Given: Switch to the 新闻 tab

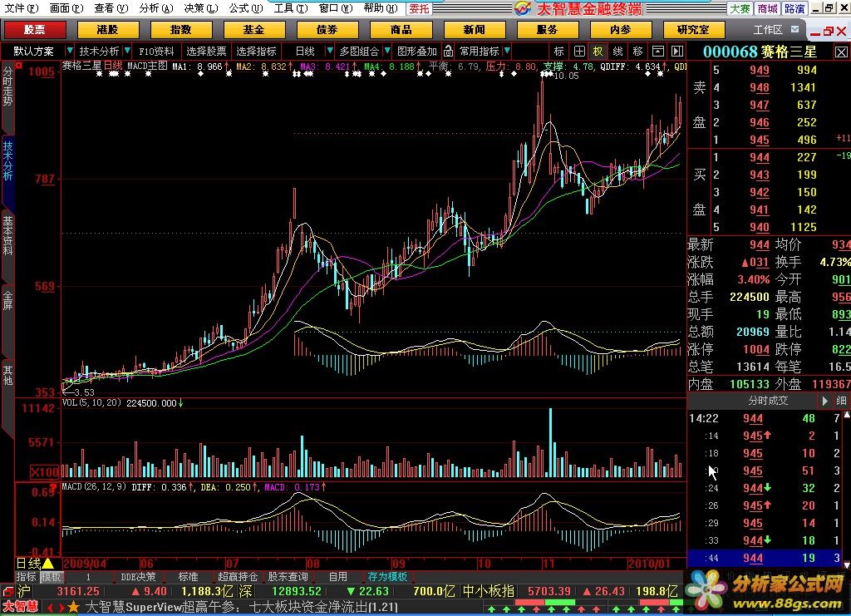Looking at the screenshot, I should (x=475, y=29).
